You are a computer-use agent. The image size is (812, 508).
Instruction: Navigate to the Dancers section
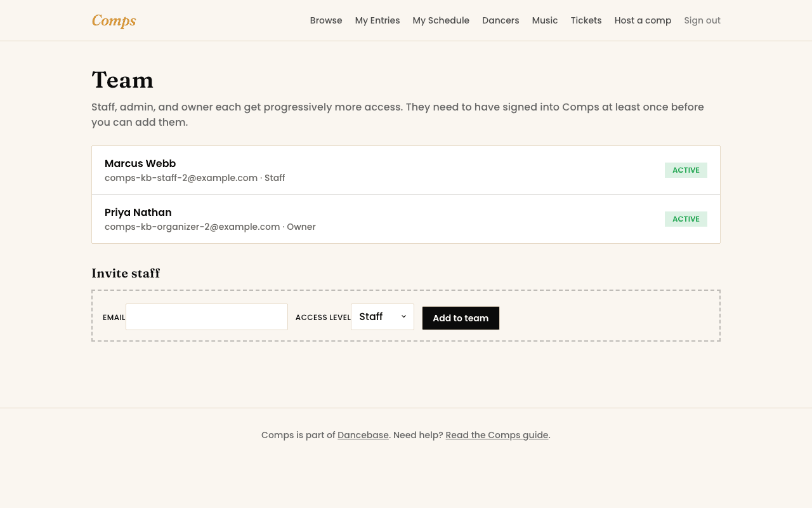501,20
